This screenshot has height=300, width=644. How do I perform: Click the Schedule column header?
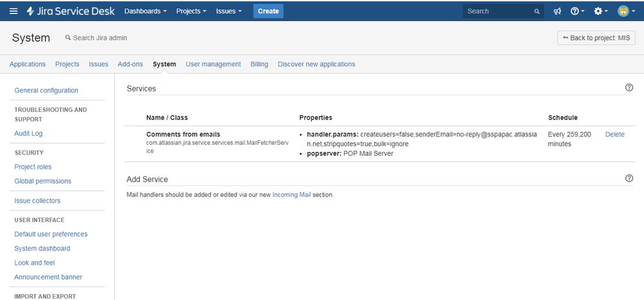(563, 117)
